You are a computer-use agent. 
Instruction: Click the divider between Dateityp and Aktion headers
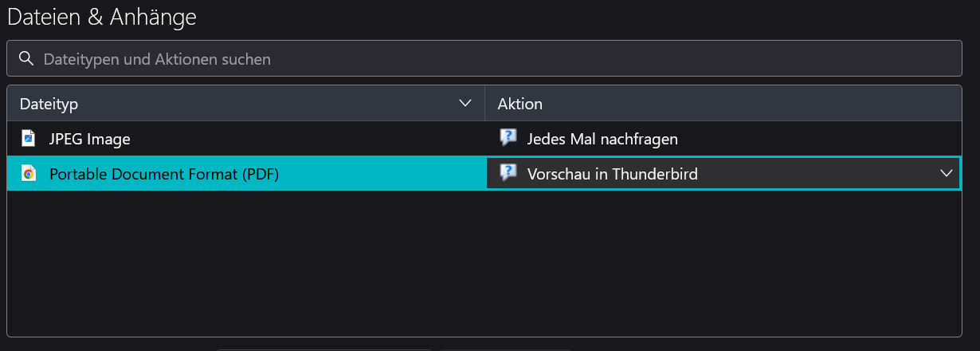pyautogui.click(x=484, y=104)
